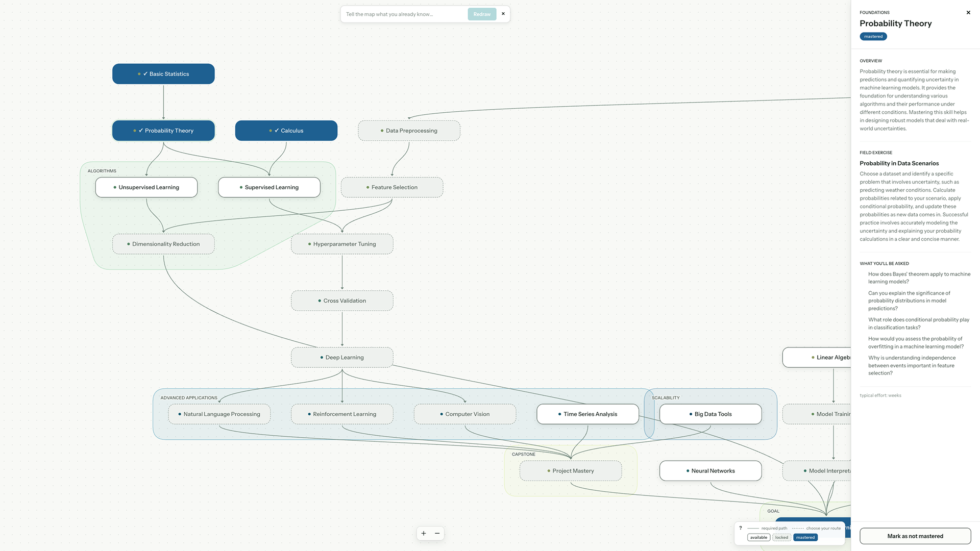This screenshot has height=551, width=980.
Task: Click the SCALABILITY group label
Action: point(666,398)
